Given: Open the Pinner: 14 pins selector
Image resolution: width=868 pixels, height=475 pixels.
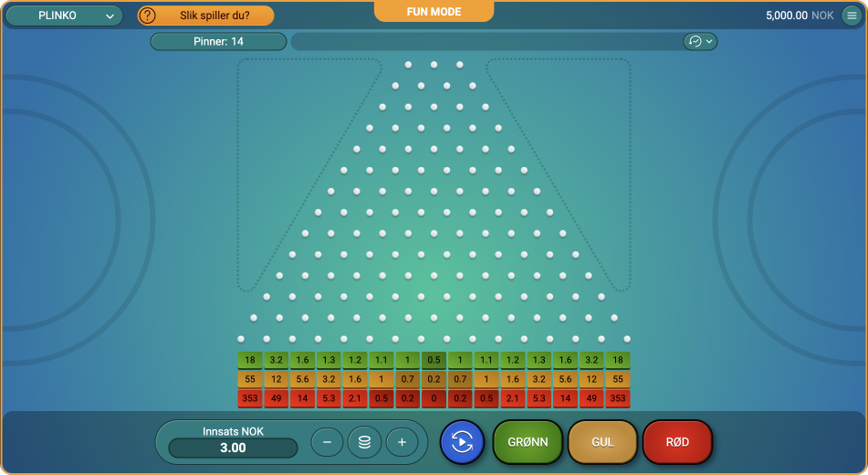Looking at the screenshot, I should [x=219, y=42].
